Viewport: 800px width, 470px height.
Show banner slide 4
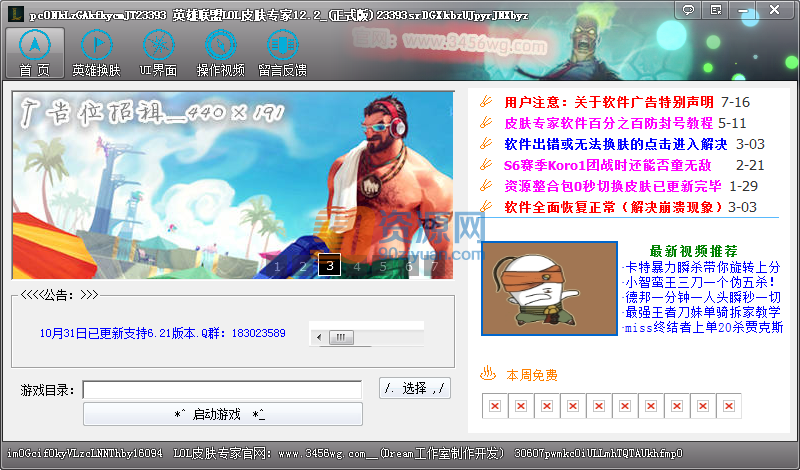pos(357,266)
